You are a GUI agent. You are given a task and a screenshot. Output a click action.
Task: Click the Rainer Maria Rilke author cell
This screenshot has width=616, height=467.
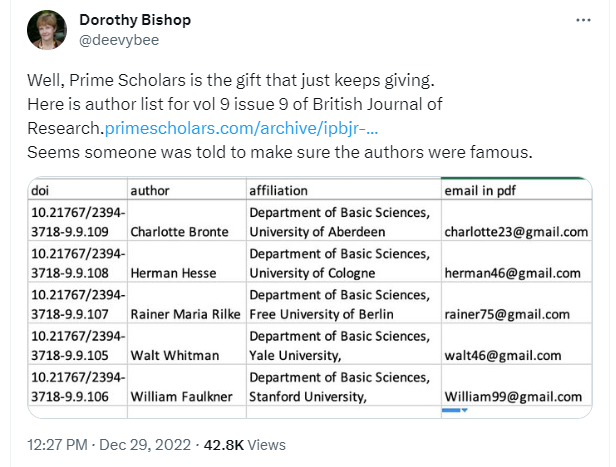(x=186, y=314)
